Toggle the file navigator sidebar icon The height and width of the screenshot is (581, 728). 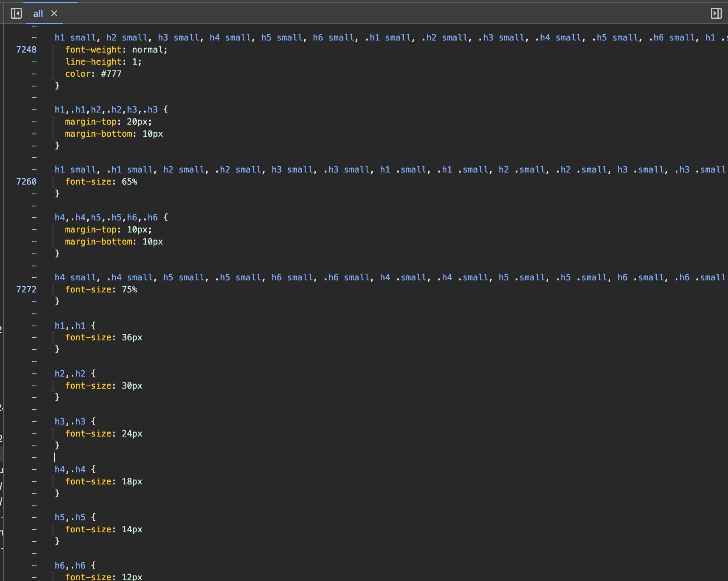[x=16, y=13]
